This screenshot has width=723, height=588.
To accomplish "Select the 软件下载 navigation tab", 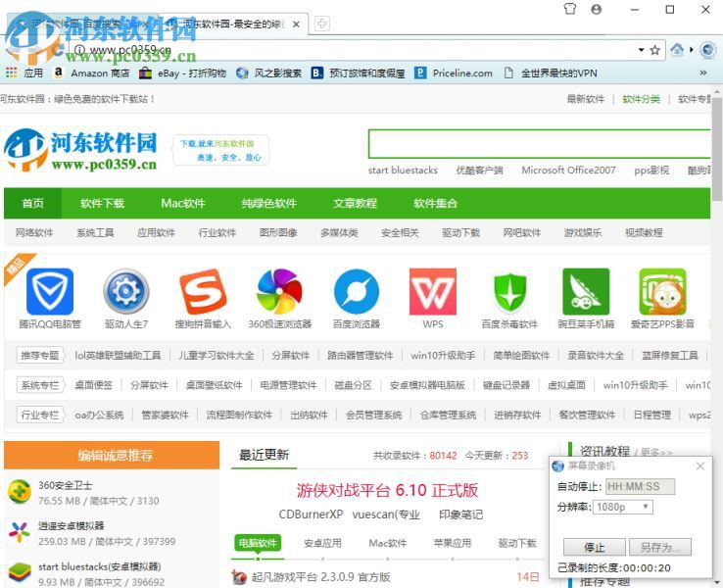I will 102,204.
